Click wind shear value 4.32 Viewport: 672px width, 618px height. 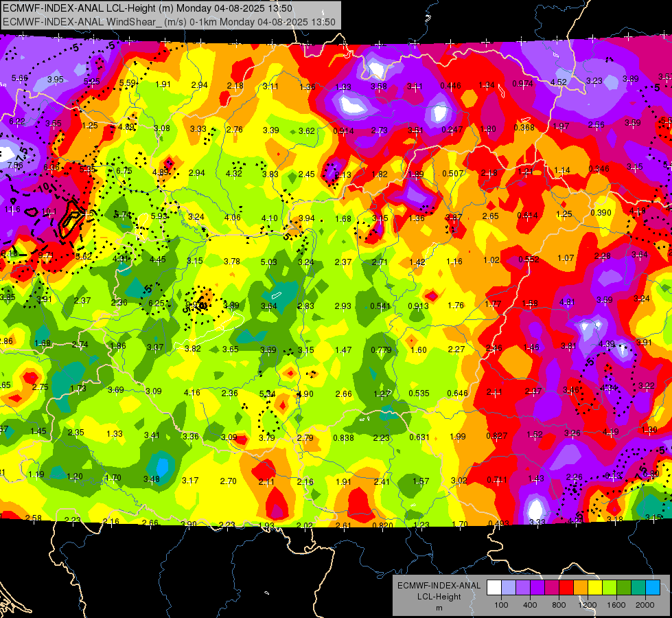point(233,173)
